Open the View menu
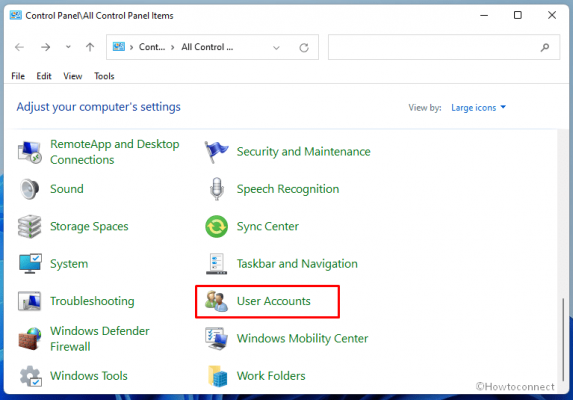573x400 pixels. tap(73, 76)
